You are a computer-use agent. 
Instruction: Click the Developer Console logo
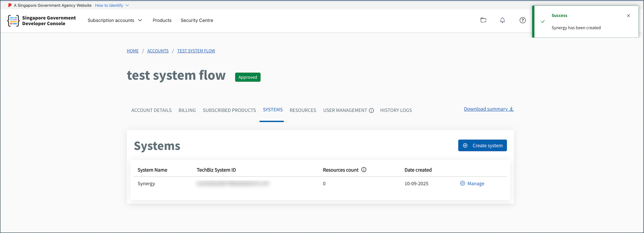(13, 21)
